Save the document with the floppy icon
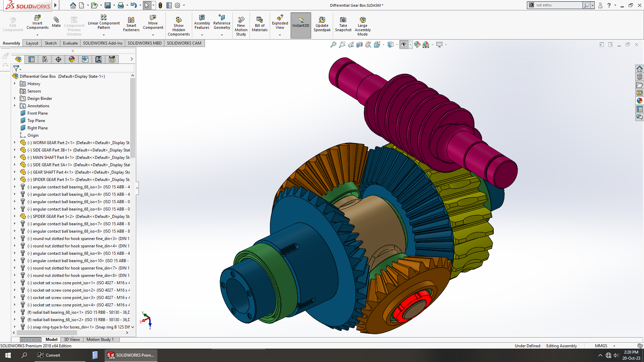Image resolution: width=644 pixels, height=362 pixels. (x=108, y=5)
